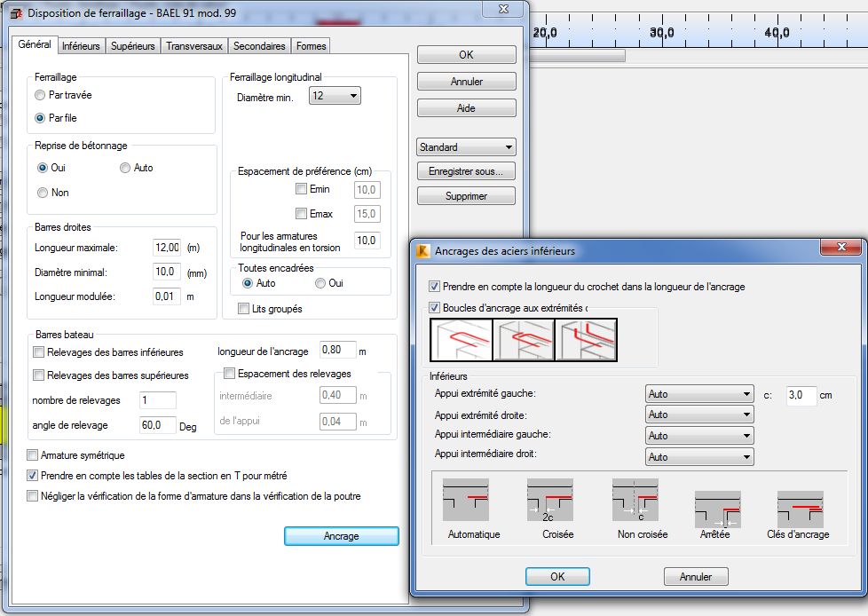Image resolution: width=868 pixels, height=616 pixels.
Task: Confirm with OK in Ancrages dialog
Action: tap(557, 577)
